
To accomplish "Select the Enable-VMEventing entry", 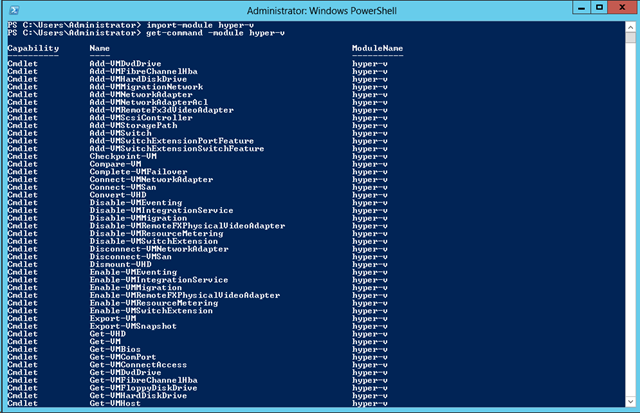I will [133, 273].
